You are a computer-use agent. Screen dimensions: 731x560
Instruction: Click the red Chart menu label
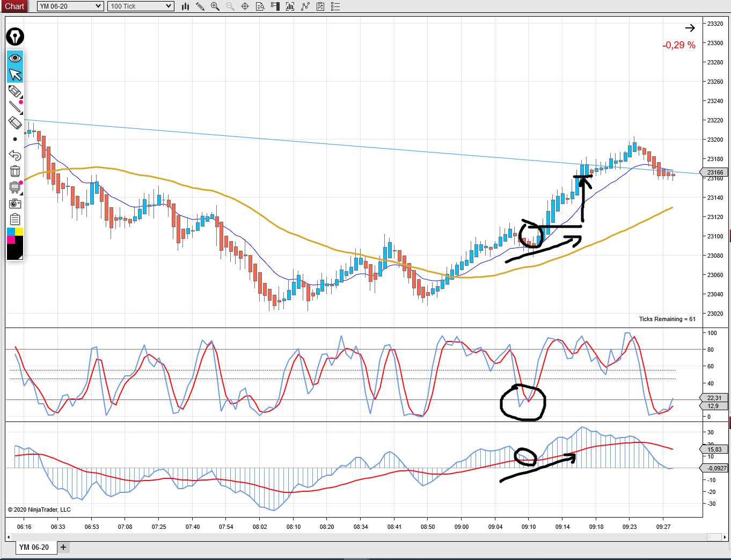click(15, 6)
